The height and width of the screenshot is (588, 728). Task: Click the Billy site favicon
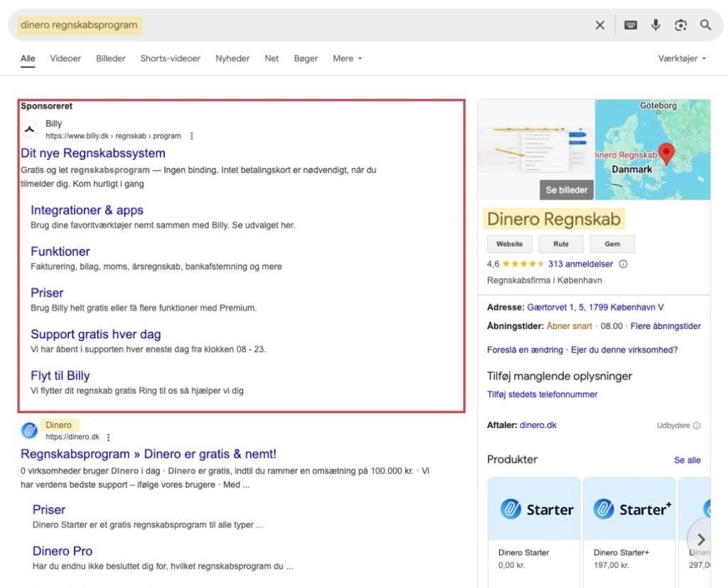pyautogui.click(x=30, y=129)
